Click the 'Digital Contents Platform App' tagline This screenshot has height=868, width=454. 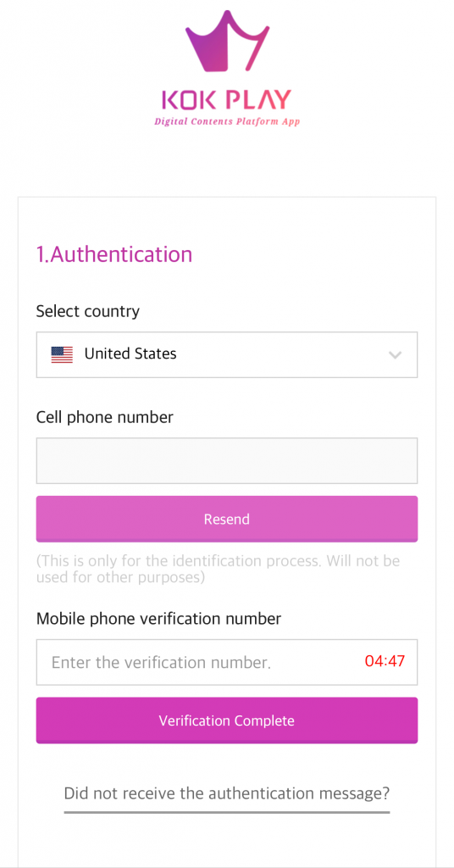point(227,121)
